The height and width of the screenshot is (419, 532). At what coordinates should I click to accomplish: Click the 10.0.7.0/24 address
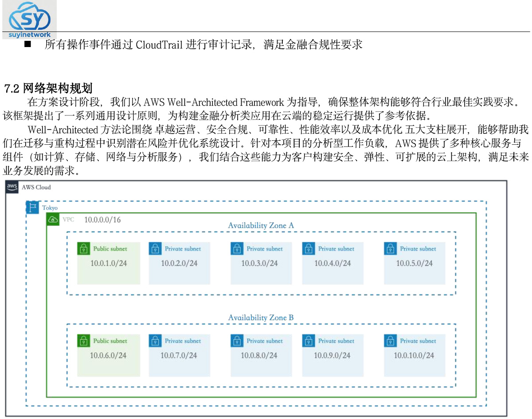pyautogui.click(x=179, y=356)
